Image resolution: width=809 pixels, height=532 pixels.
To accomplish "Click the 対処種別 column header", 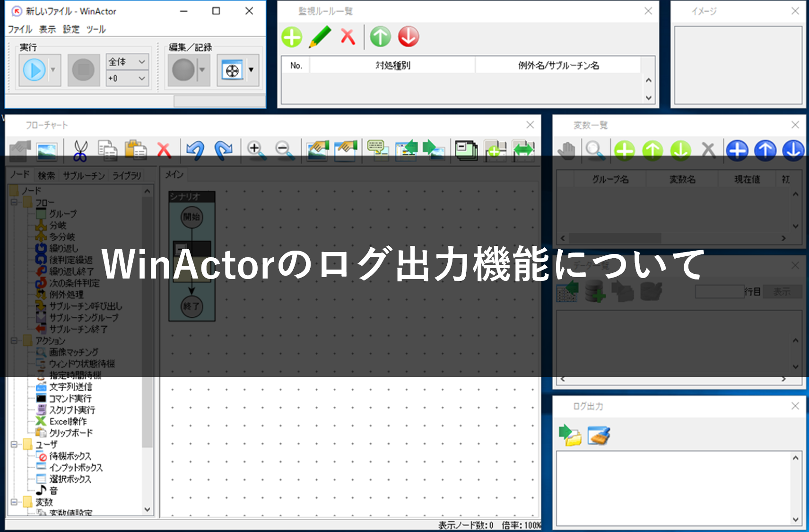I will tap(393, 65).
